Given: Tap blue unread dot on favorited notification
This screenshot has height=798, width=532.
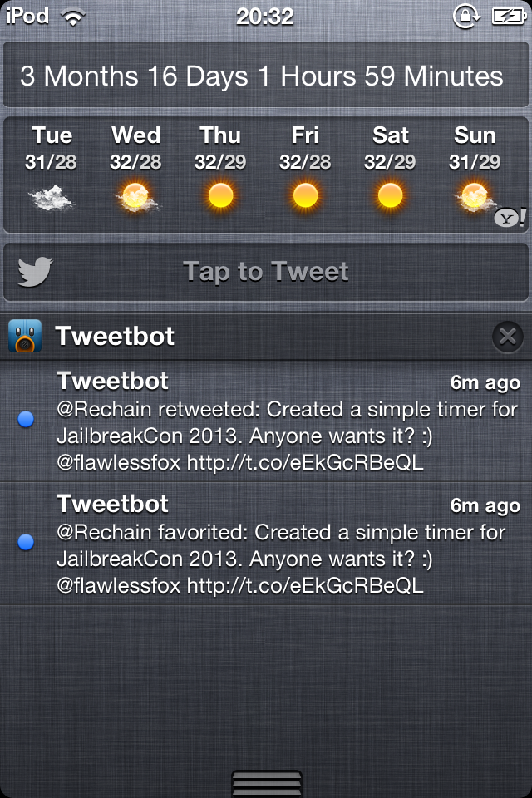Looking at the screenshot, I should tap(26, 542).
